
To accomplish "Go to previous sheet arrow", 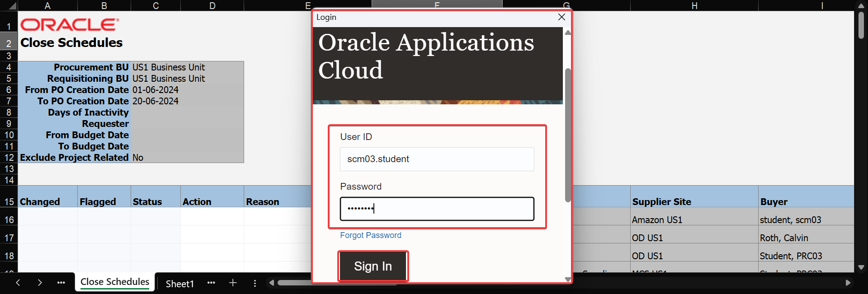I will 18,283.
